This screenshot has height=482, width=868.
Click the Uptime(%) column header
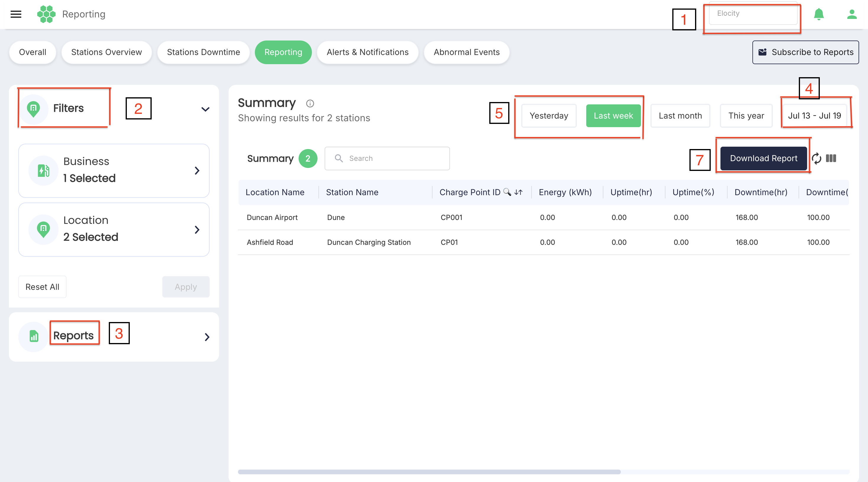click(693, 192)
